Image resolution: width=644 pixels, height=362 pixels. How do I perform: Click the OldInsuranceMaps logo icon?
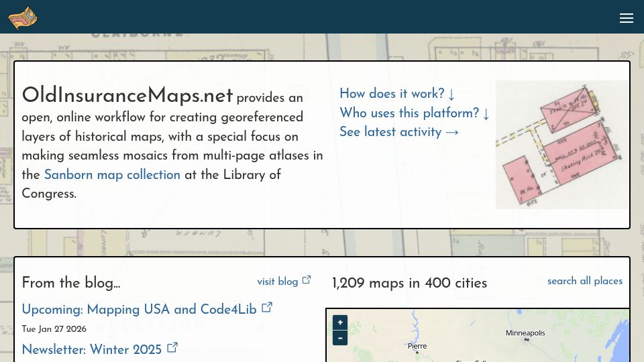[23, 17]
